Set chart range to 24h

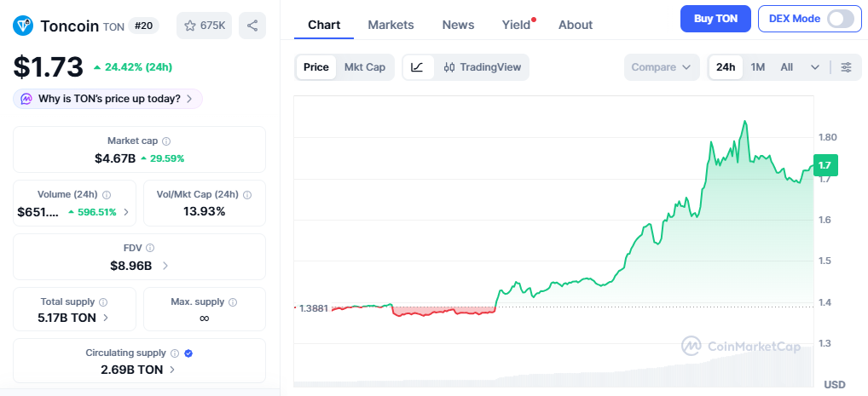(x=726, y=67)
